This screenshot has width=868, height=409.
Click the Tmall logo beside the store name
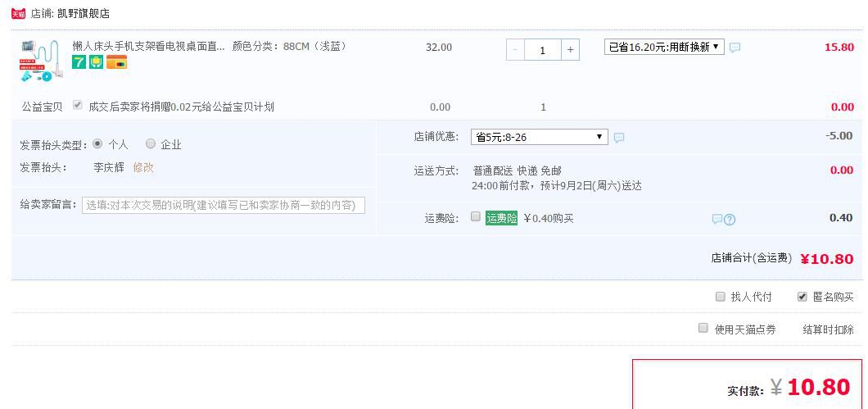[x=18, y=14]
